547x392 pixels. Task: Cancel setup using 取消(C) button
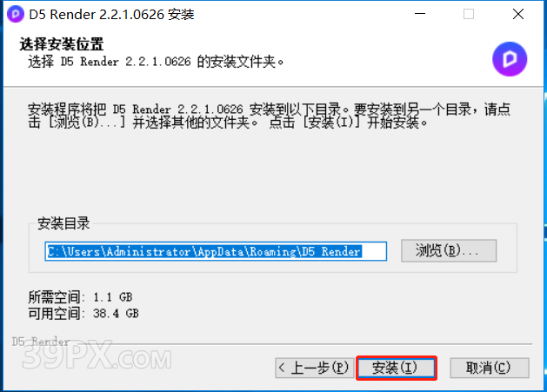tap(490, 368)
